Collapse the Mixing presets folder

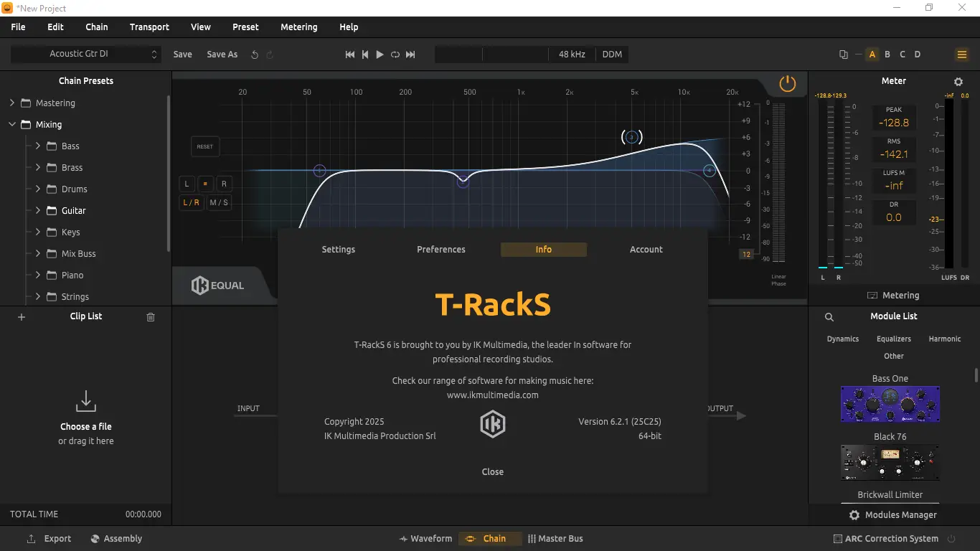(x=12, y=125)
